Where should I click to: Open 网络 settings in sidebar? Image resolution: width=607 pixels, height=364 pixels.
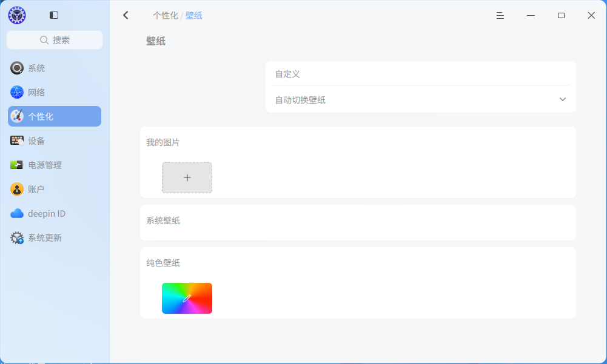coord(55,92)
